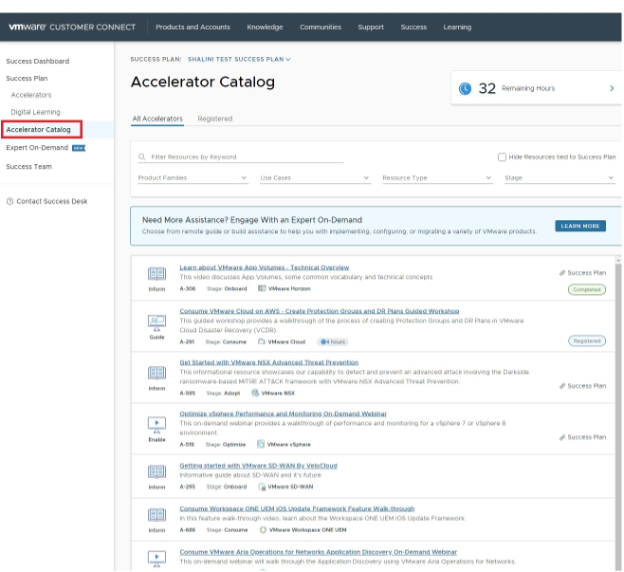
Task: Toggle Hide Resources tied to Success Plan checkbox
Action: coord(502,157)
